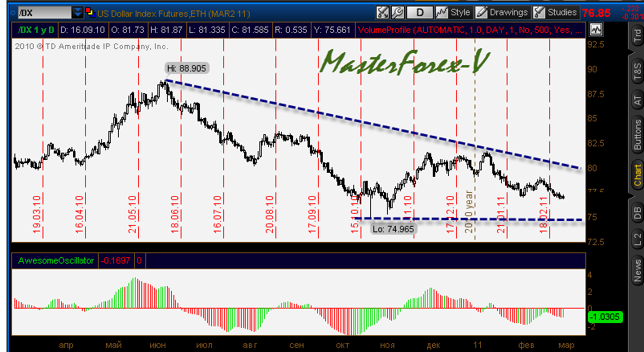Open the wrench chart settings icon

397,12
